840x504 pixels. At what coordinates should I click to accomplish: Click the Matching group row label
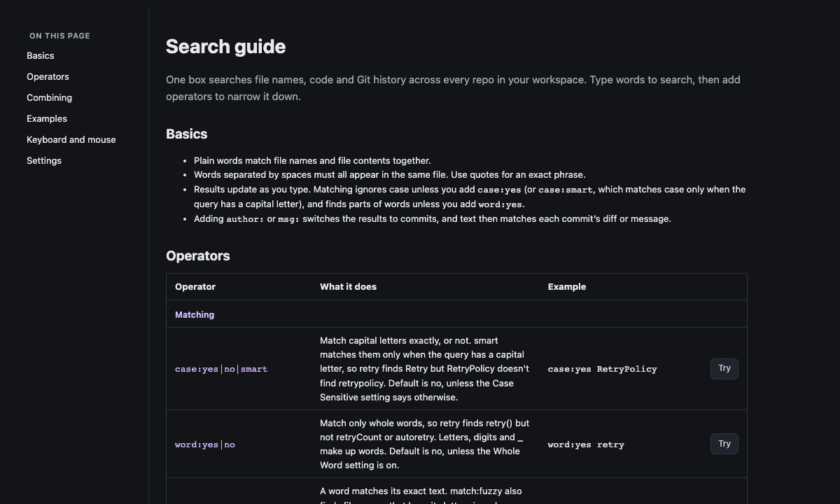click(195, 314)
